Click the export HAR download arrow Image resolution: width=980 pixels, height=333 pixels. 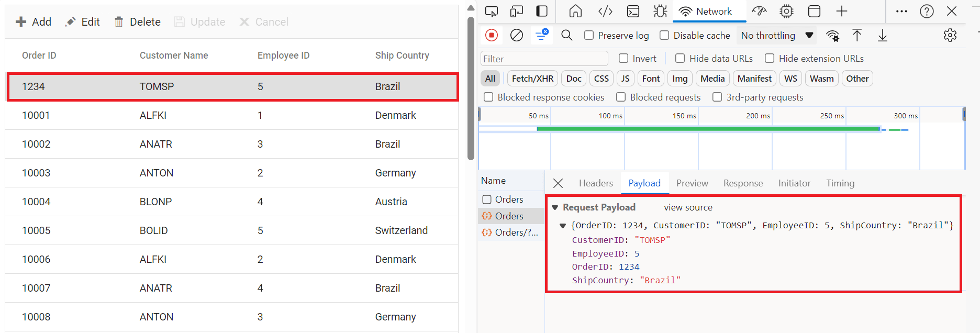pos(883,35)
